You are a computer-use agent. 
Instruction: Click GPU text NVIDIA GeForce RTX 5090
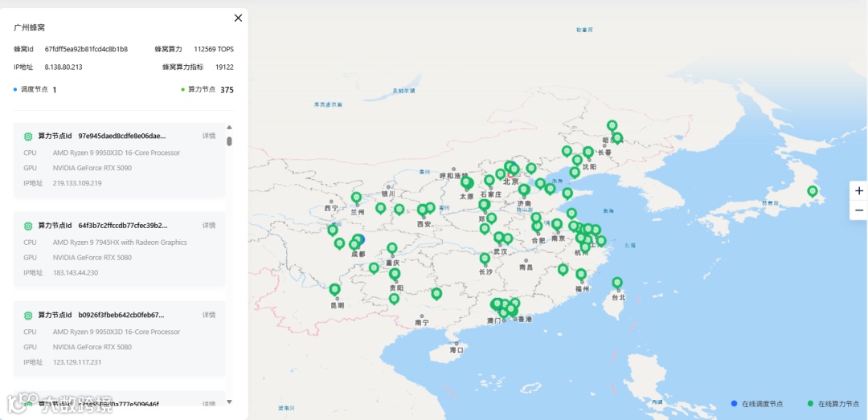(92, 168)
